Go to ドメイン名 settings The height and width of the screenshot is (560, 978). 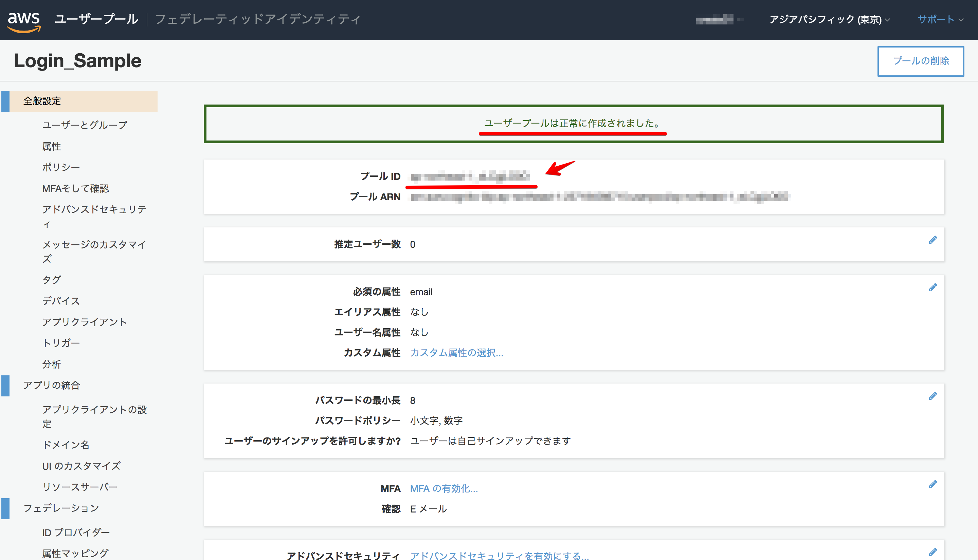66,445
